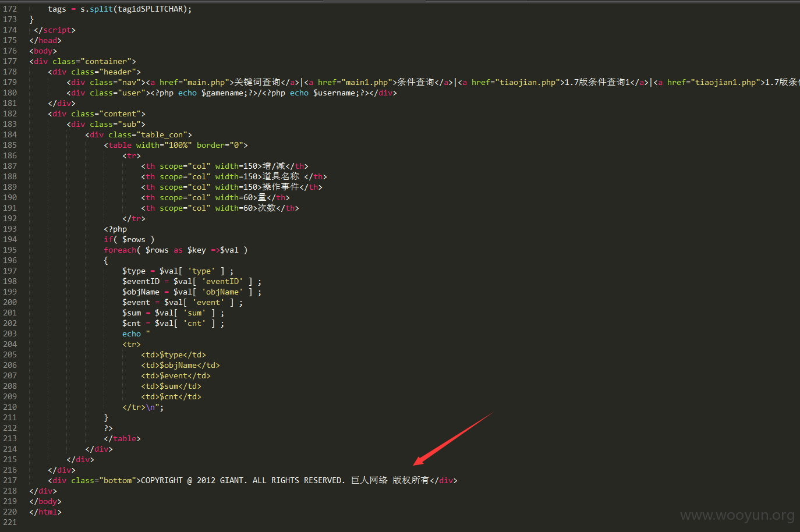
Task: Click the closing body tag
Action: tap(45, 501)
